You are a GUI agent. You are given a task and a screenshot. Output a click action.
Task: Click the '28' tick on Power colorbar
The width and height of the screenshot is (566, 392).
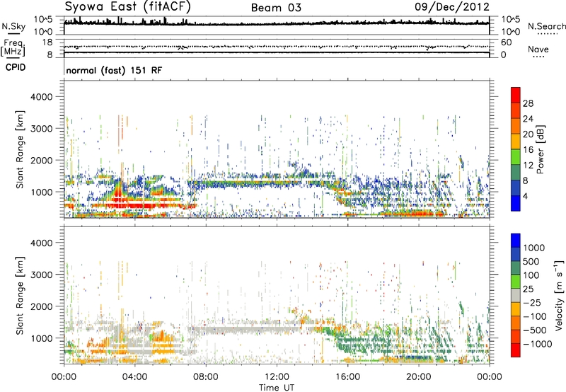pyautogui.click(x=528, y=103)
